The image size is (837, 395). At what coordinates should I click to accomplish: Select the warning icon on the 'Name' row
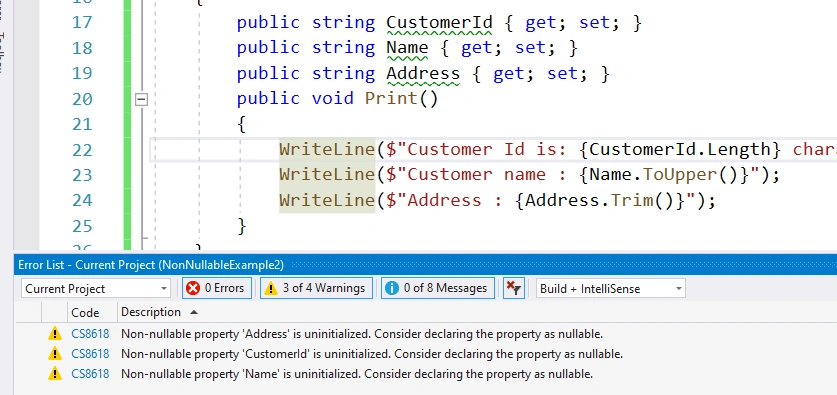click(54, 374)
